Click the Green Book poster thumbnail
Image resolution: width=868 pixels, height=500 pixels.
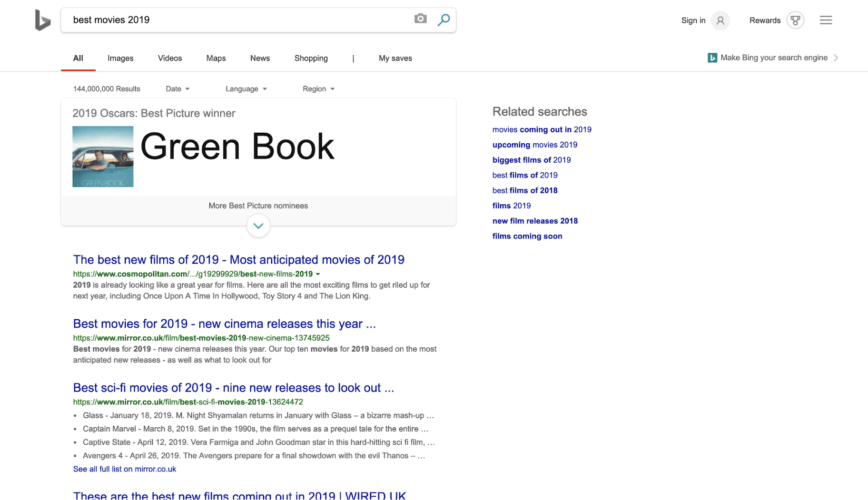pyautogui.click(x=103, y=157)
